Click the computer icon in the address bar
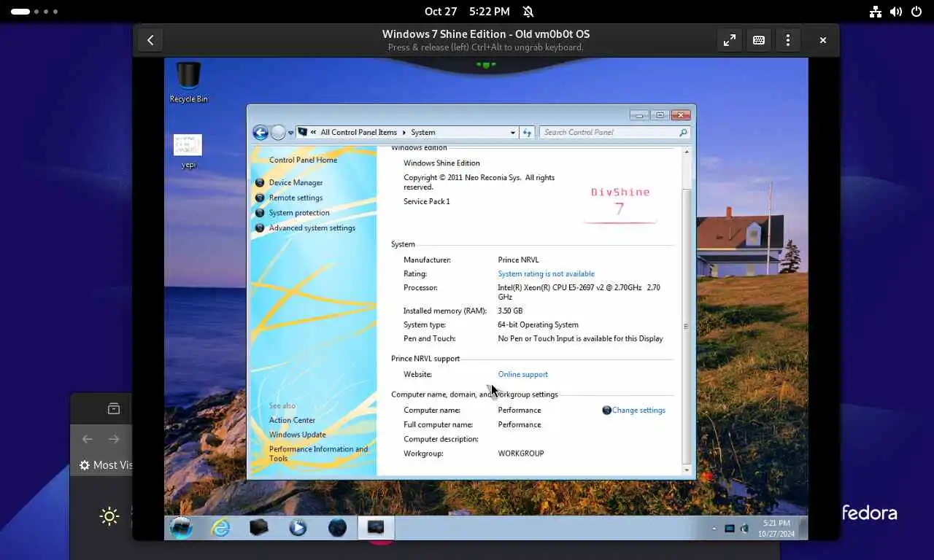934x560 pixels. 303,132
